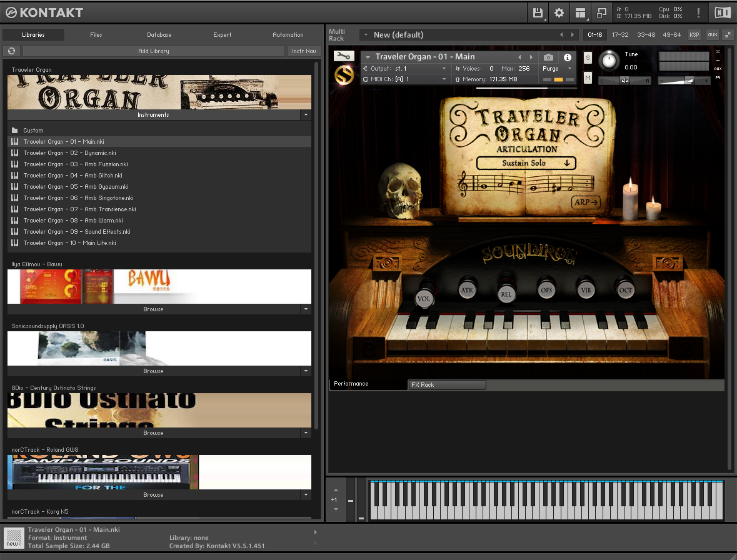
Task: Click the organ VOL knob
Action: pyautogui.click(x=423, y=299)
